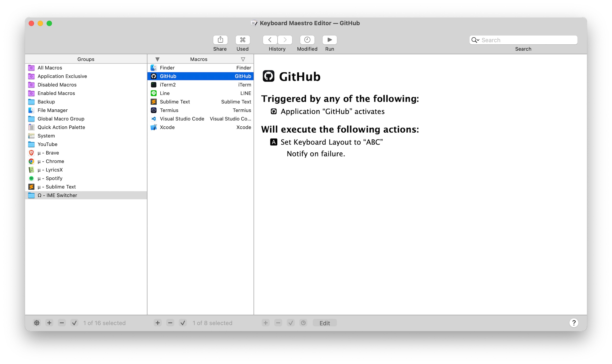Image resolution: width=612 pixels, height=364 pixels.
Task: Open search options magnifier dropdown
Action: pos(475,40)
